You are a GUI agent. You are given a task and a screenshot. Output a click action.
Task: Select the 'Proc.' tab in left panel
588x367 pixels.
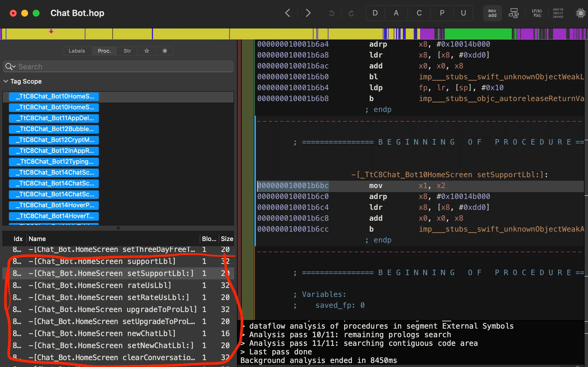click(104, 51)
